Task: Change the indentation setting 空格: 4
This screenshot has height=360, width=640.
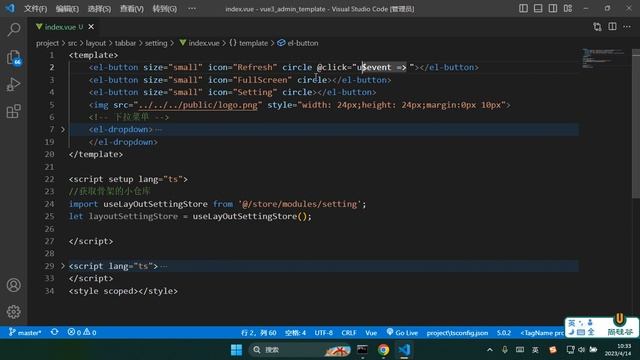Action: pos(295,333)
